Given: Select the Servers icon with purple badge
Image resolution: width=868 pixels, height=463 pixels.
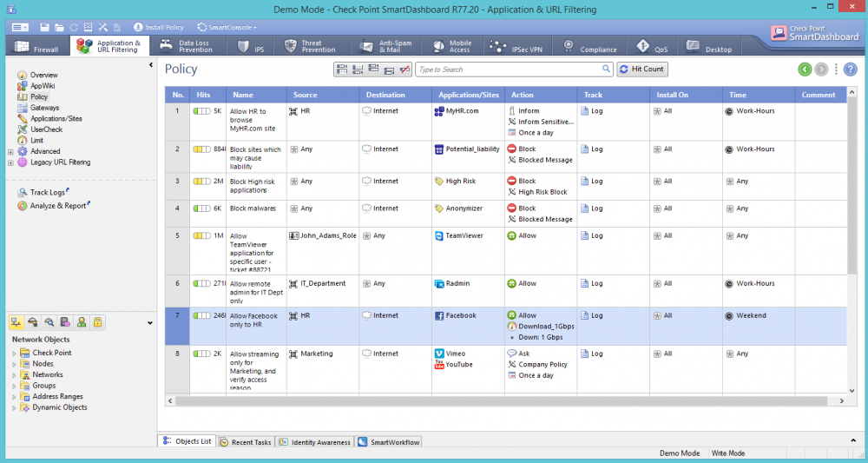Looking at the screenshot, I should tap(65, 322).
